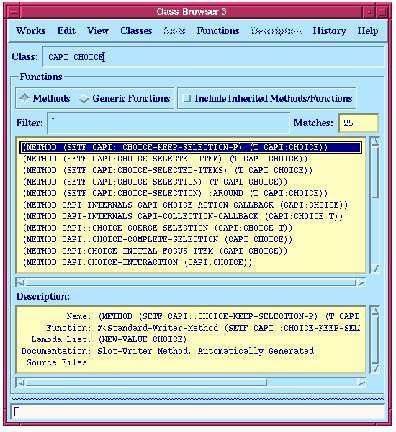Open the greyed-out Description menu
396x432 pixels.
(x=276, y=31)
